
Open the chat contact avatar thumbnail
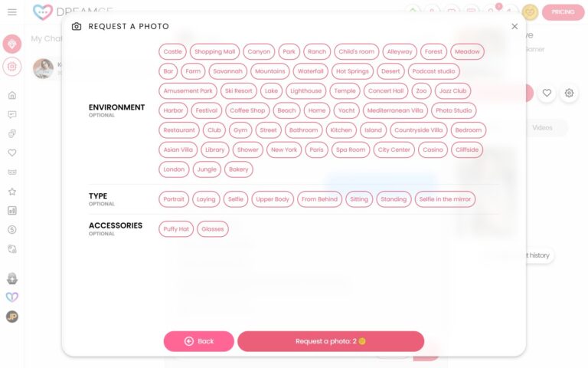pos(43,68)
